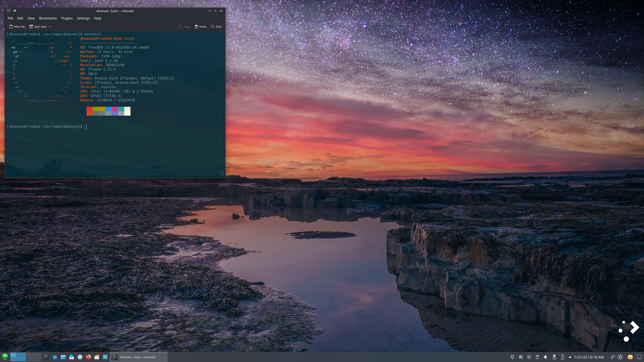Open the Find search tool
Screen dimensions: 644x362
click(x=216, y=27)
